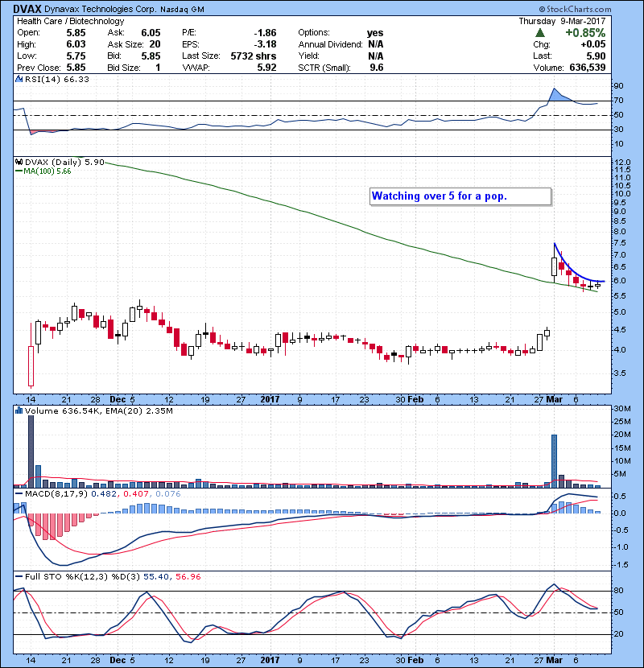Click the Last price value 5.90
The image size is (644, 668).
pos(596,56)
